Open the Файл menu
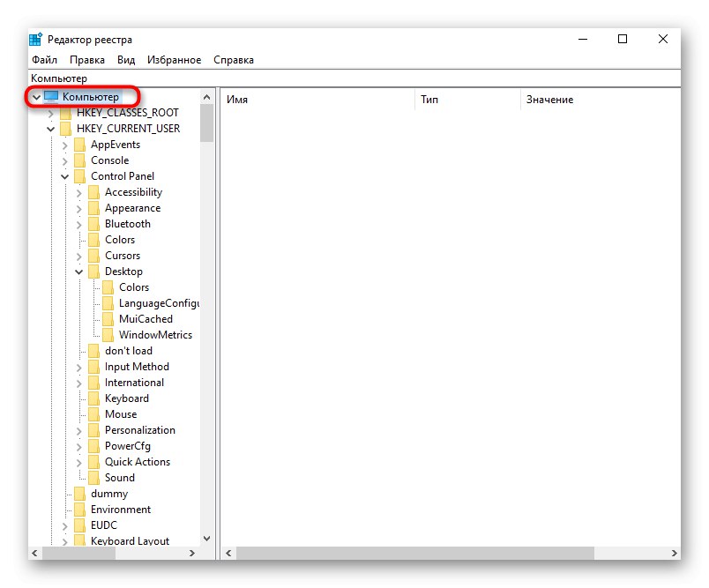Image resolution: width=709 pixels, height=588 pixels. point(44,60)
